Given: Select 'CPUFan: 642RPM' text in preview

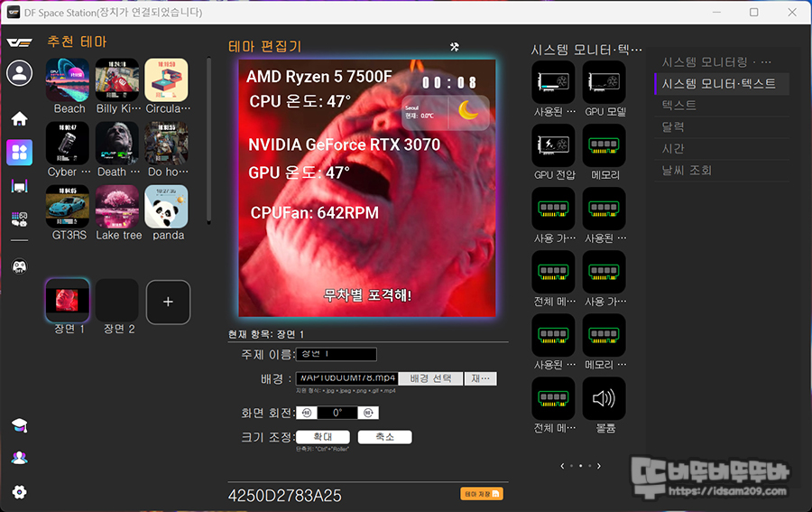Looking at the screenshot, I should (x=314, y=213).
